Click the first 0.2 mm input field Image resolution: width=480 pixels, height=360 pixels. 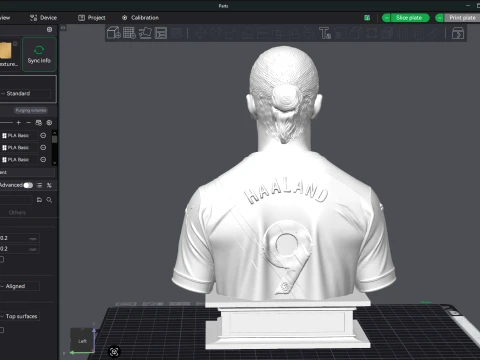pyautogui.click(x=19, y=238)
